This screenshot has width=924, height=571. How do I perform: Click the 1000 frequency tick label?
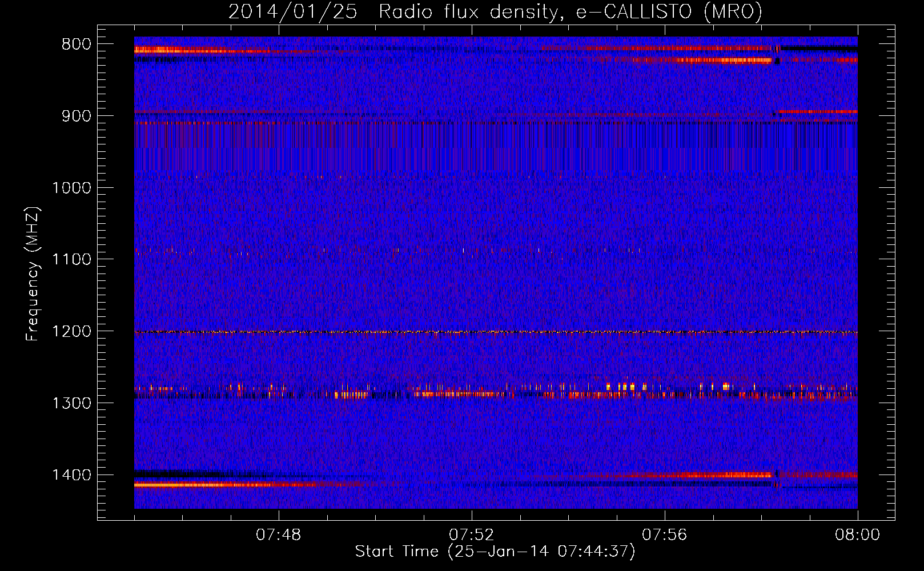coord(71,188)
